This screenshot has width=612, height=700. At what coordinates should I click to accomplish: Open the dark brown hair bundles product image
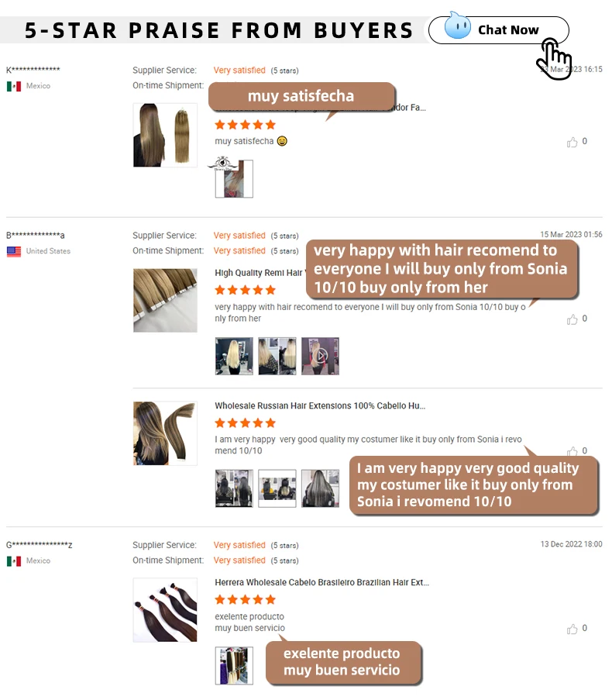pyautogui.click(x=165, y=610)
